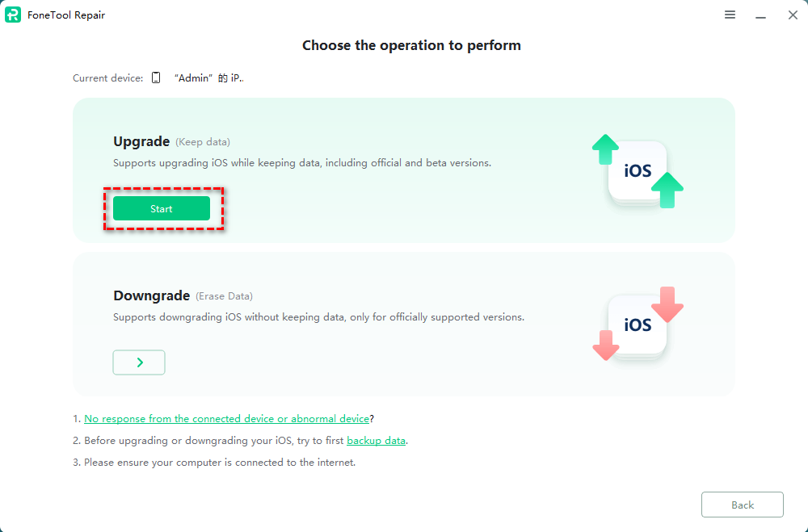Viewport: 808px width, 532px height.
Task: Open the hamburger menu in title bar
Action: 730,15
